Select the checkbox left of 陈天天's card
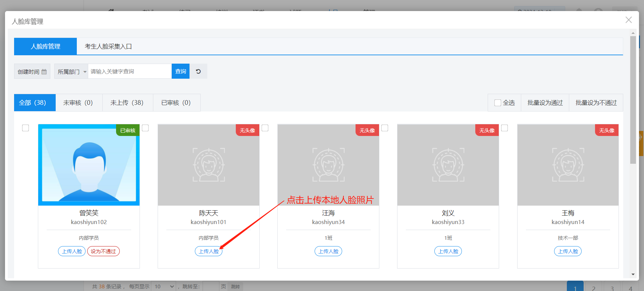 [x=145, y=128]
